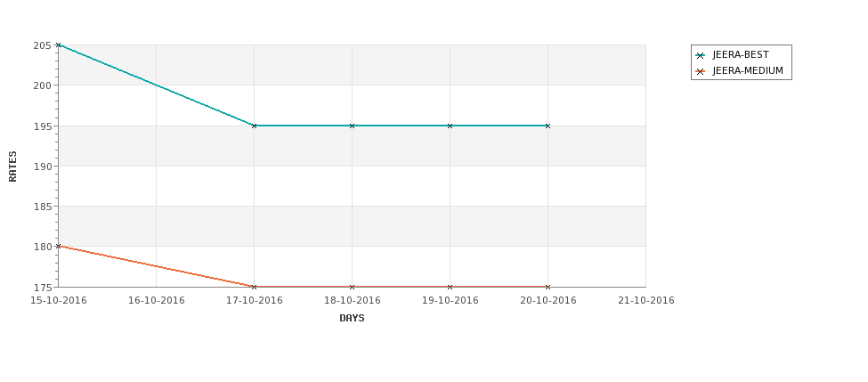Click the DAYS axis title
The height and width of the screenshot is (382, 868).
[x=352, y=319]
